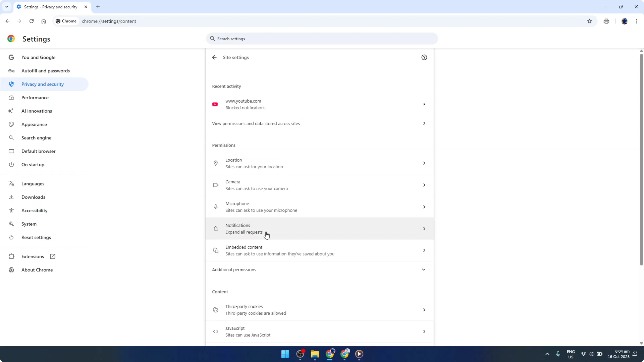The image size is (644, 362).
Task: Select the Location pin icon
Action: (215, 163)
